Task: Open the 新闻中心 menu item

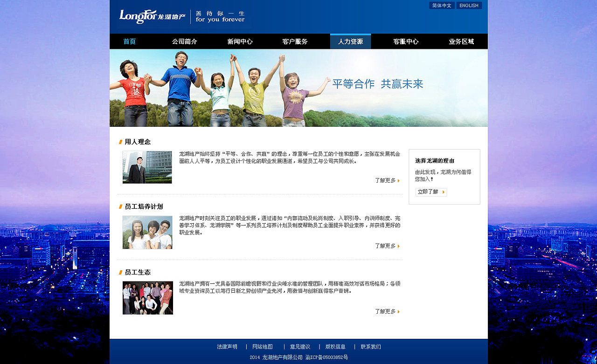Action: (239, 41)
